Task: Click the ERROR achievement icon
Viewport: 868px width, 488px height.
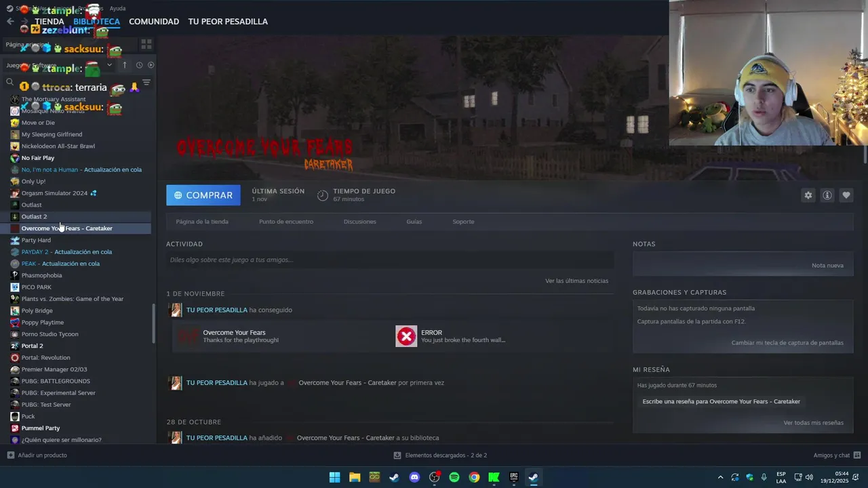Action: [x=406, y=336]
